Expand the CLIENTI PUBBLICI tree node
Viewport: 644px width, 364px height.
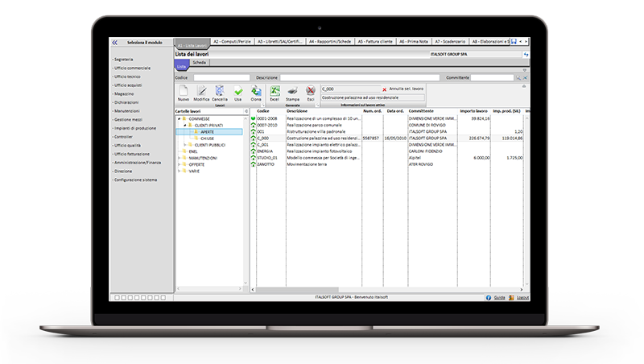coord(185,145)
